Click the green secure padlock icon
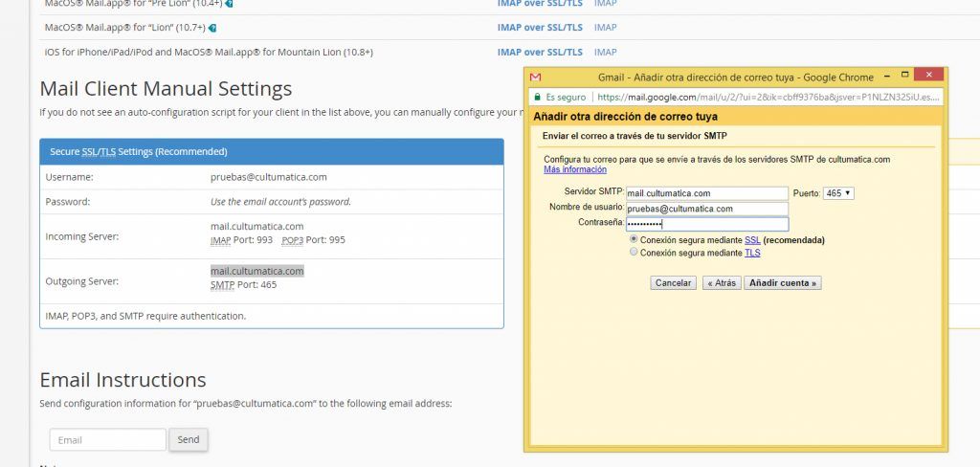 (536, 97)
